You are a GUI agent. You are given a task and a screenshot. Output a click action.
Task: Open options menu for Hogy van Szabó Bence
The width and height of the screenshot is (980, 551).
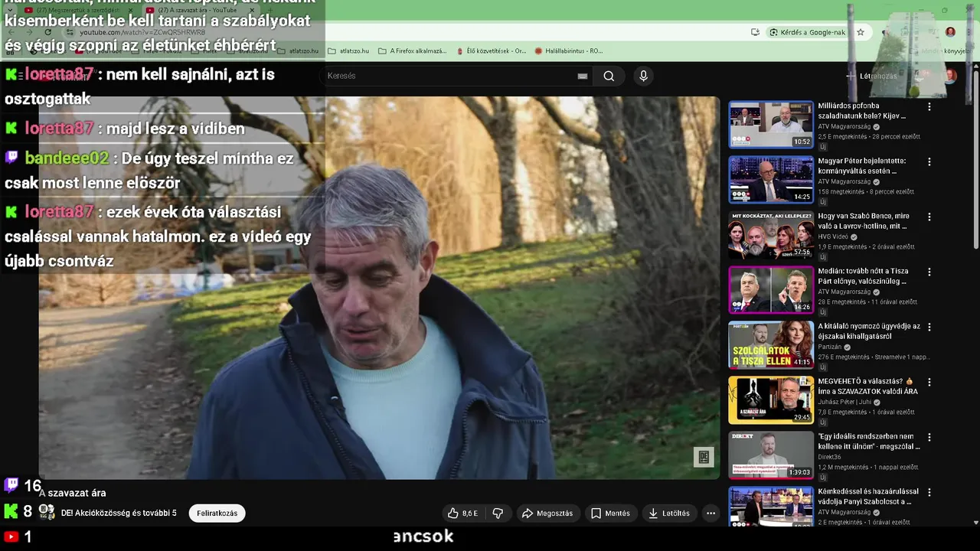pyautogui.click(x=929, y=217)
